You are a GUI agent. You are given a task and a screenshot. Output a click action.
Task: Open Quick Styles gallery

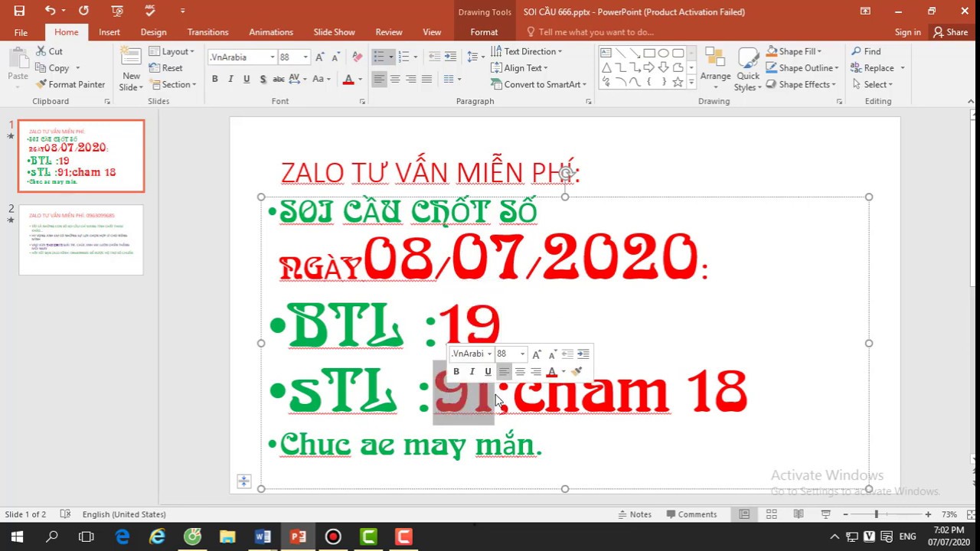click(748, 69)
